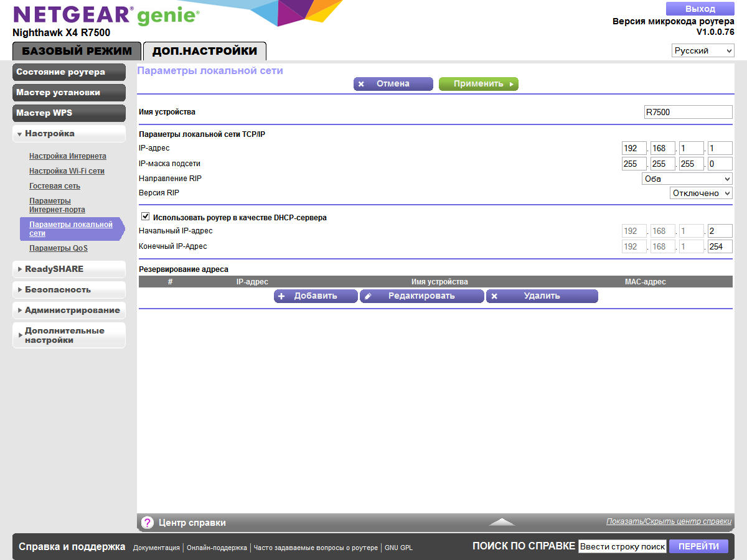The height and width of the screenshot is (560, 747).
Task: Open the Гостевая сеть link
Action: point(55,186)
